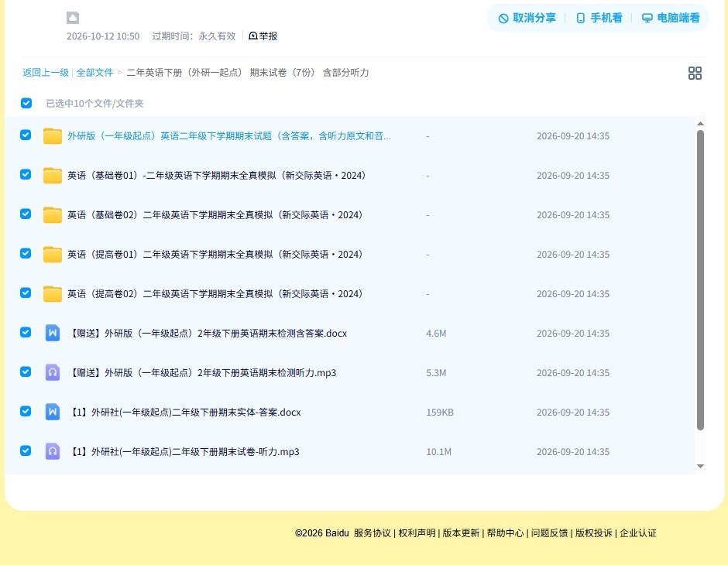Open the 帮助中心 footer link
Screen dimensions: 728x565
pyautogui.click(x=505, y=533)
